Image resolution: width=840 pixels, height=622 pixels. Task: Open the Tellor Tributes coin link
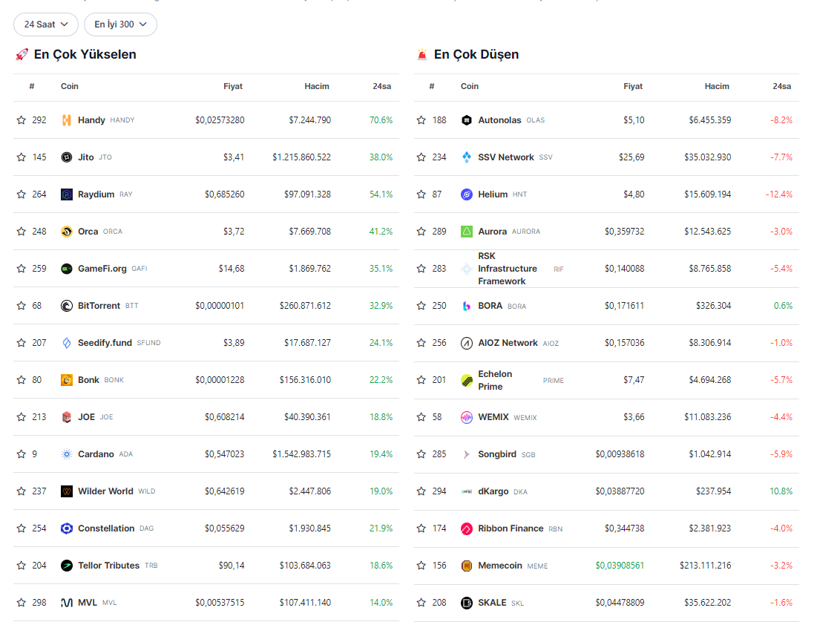[108, 566]
